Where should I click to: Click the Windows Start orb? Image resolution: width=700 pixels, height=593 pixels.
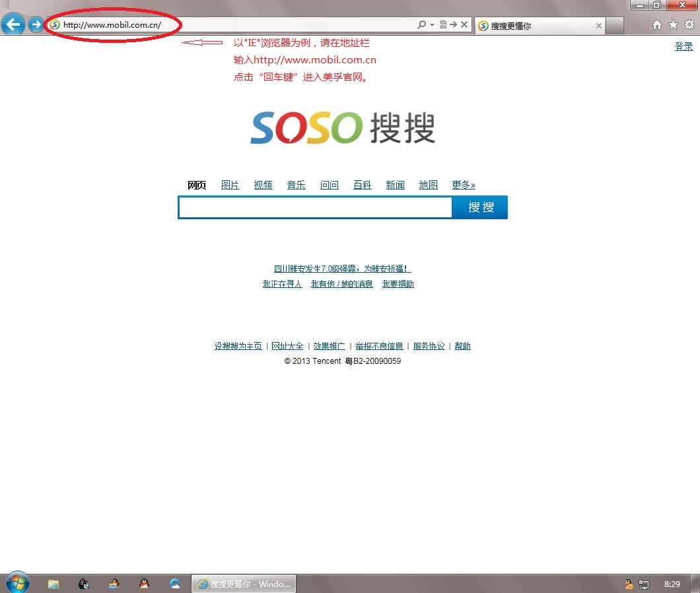17,583
